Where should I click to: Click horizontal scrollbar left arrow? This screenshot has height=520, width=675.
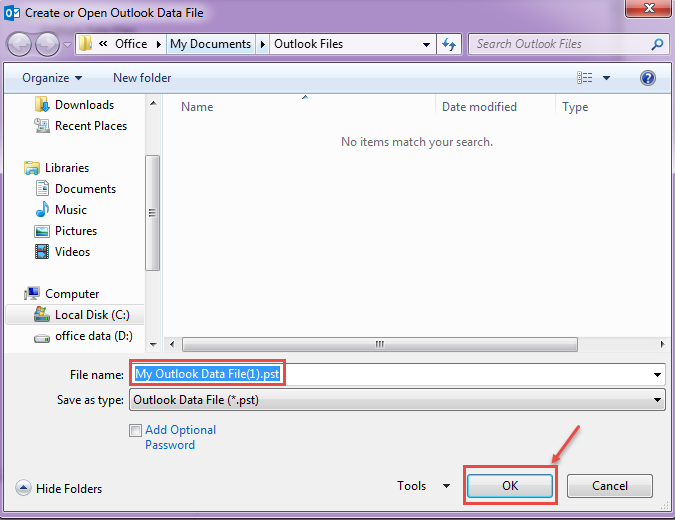pos(172,344)
